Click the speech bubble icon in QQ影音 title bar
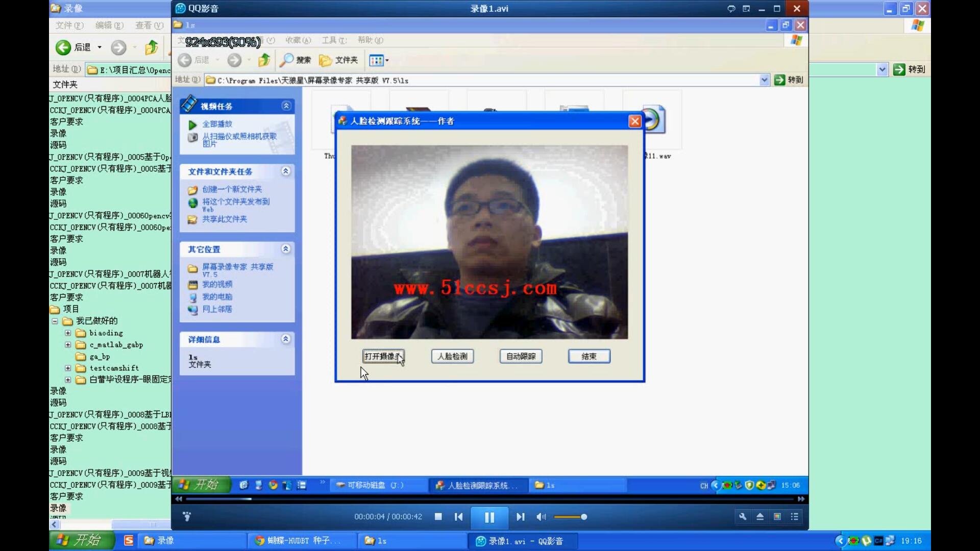 point(731,9)
